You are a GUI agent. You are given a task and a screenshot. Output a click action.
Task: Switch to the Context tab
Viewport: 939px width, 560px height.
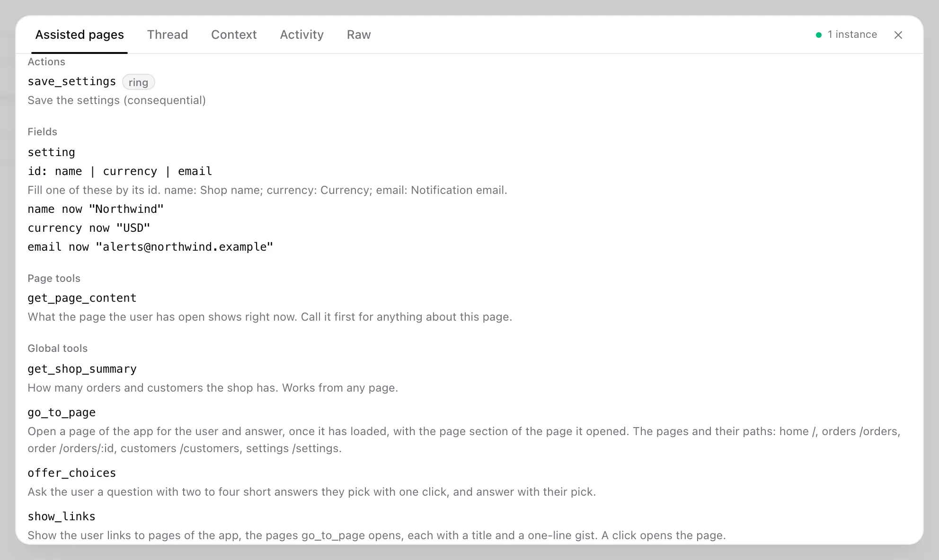234,35
